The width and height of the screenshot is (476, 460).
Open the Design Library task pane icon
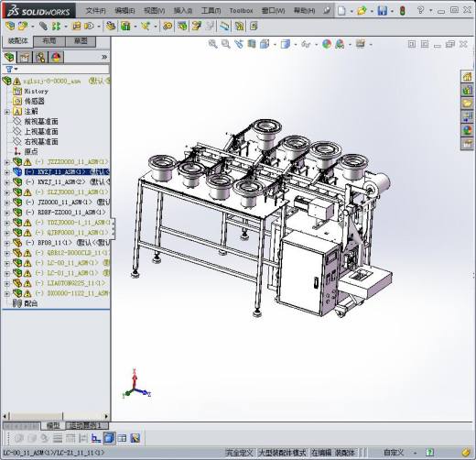467,90
